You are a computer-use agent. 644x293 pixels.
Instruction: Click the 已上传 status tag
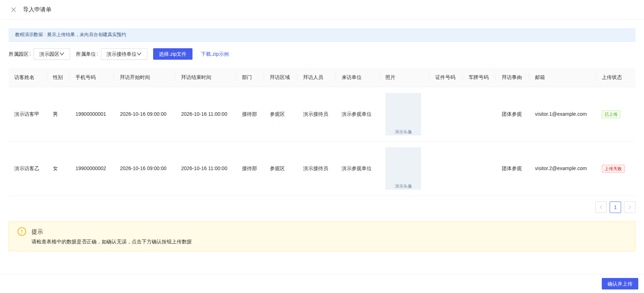coord(611,114)
